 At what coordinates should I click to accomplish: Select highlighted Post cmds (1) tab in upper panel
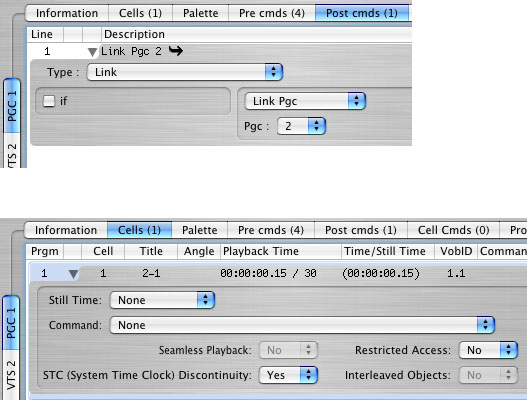click(362, 13)
